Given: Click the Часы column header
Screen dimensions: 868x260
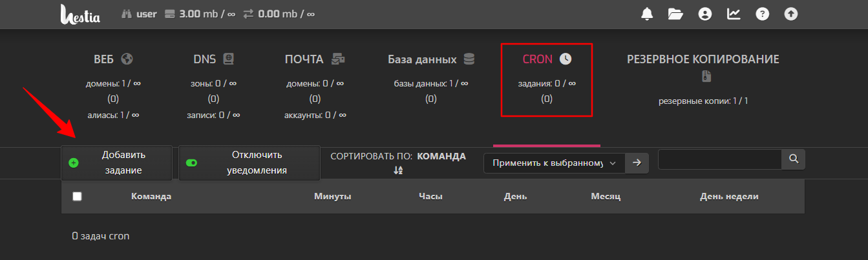Looking at the screenshot, I should [x=430, y=197].
